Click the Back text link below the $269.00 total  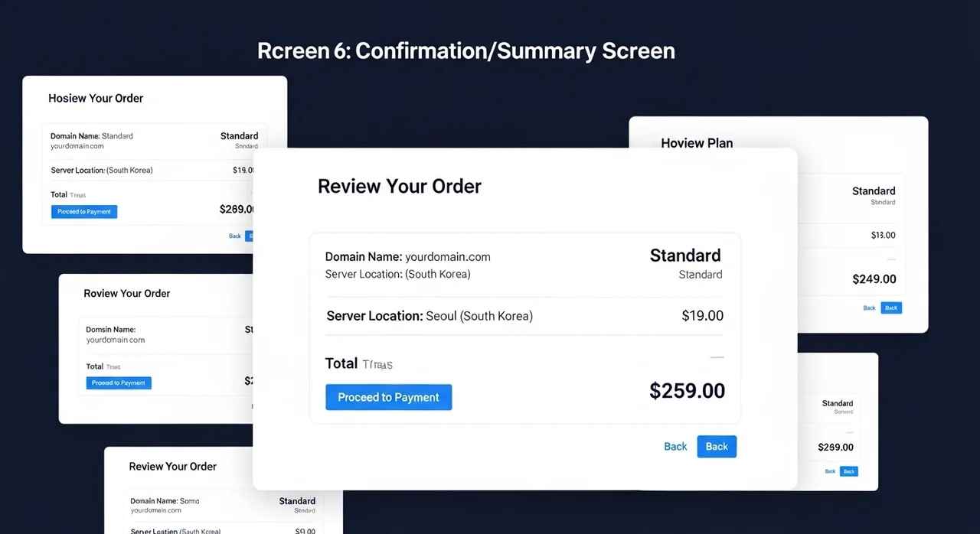coord(830,471)
